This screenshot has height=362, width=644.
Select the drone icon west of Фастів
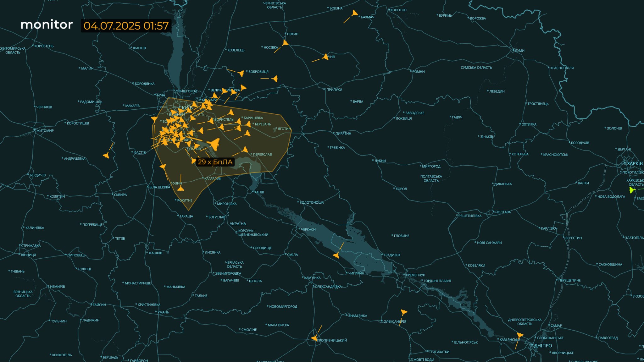[x=106, y=155]
